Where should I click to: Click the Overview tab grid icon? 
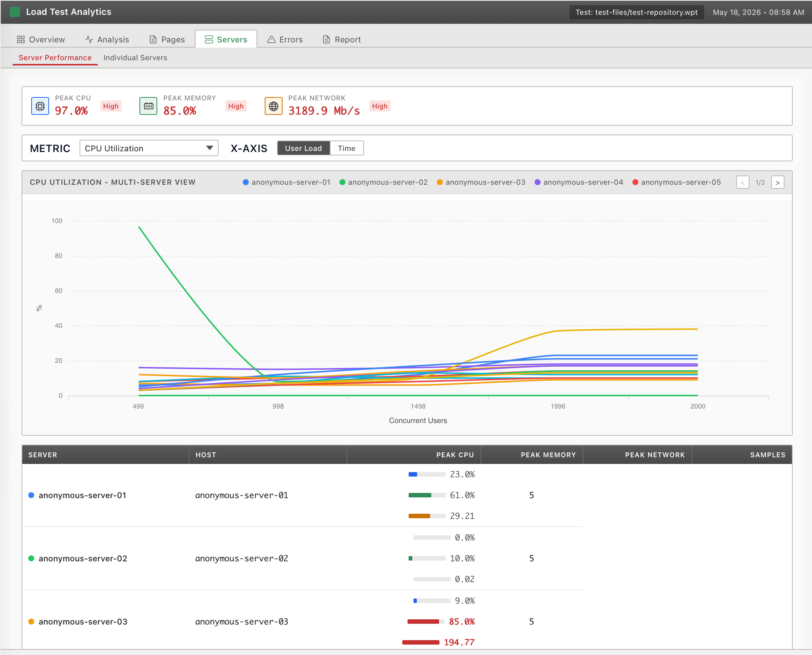[x=21, y=40]
